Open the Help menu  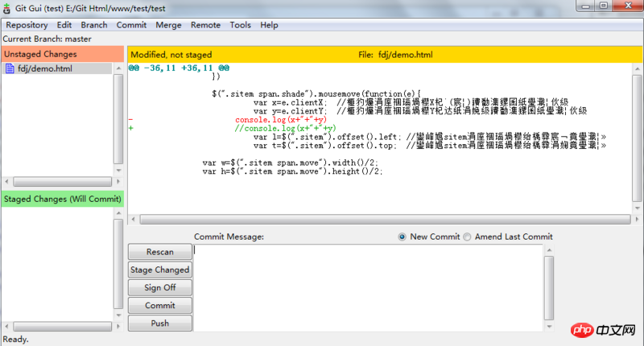pyautogui.click(x=269, y=25)
